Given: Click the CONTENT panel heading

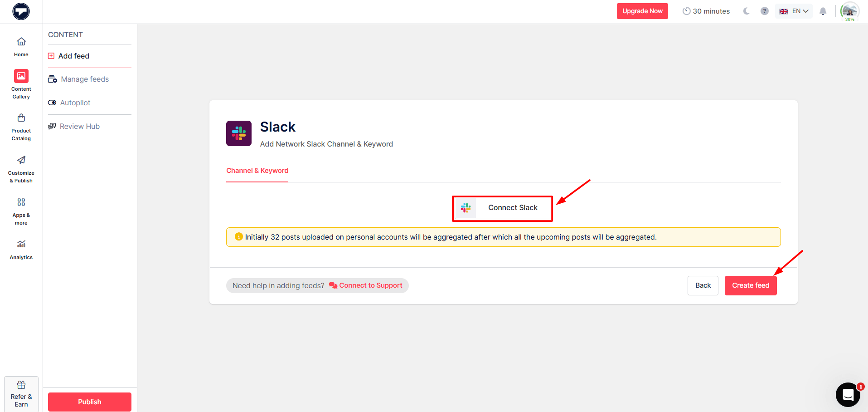Looking at the screenshot, I should tap(66, 35).
